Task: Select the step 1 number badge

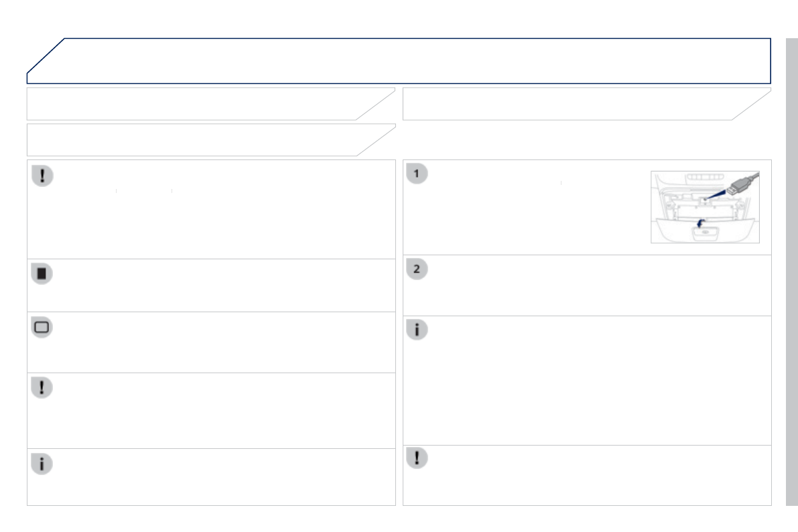Action: (x=417, y=174)
